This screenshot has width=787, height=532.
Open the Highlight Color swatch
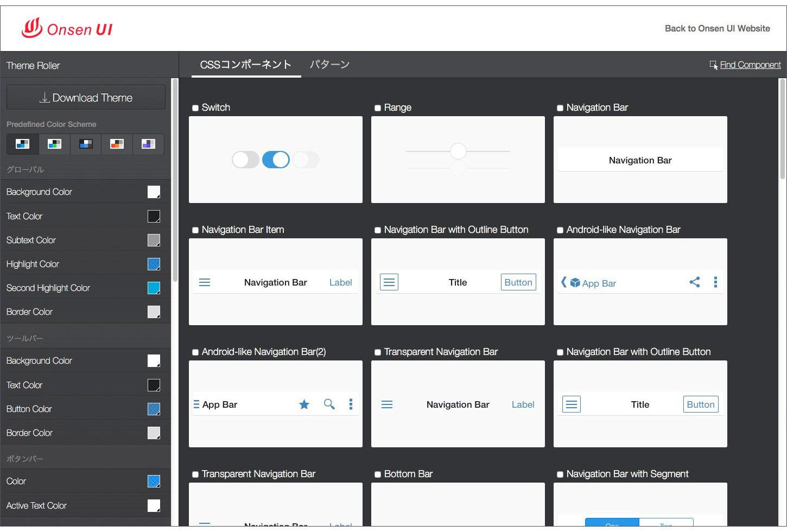(x=154, y=264)
